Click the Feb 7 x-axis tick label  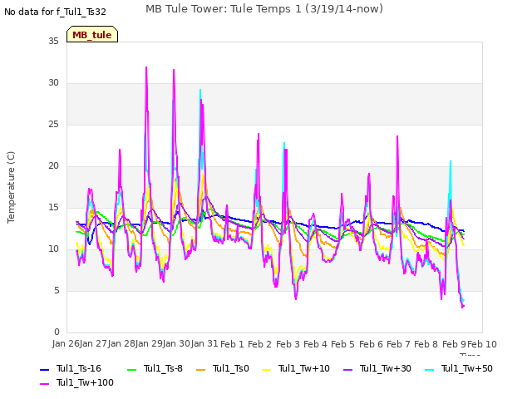coord(398,344)
